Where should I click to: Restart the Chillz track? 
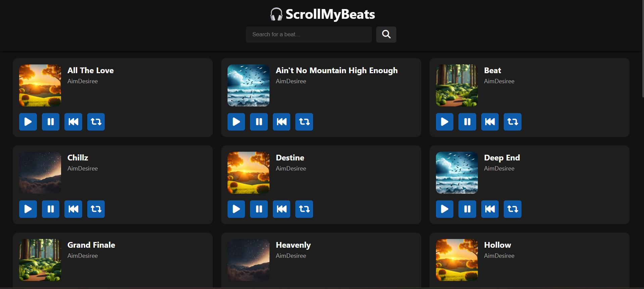pos(73,209)
